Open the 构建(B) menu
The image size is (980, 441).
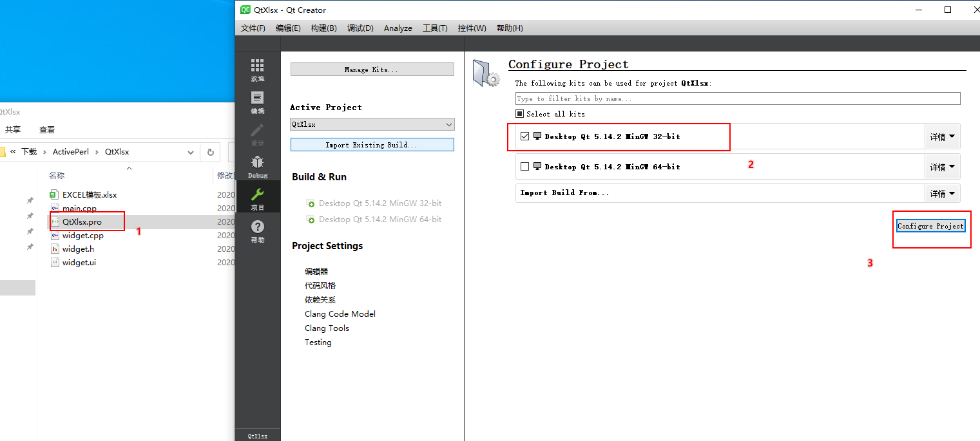323,28
